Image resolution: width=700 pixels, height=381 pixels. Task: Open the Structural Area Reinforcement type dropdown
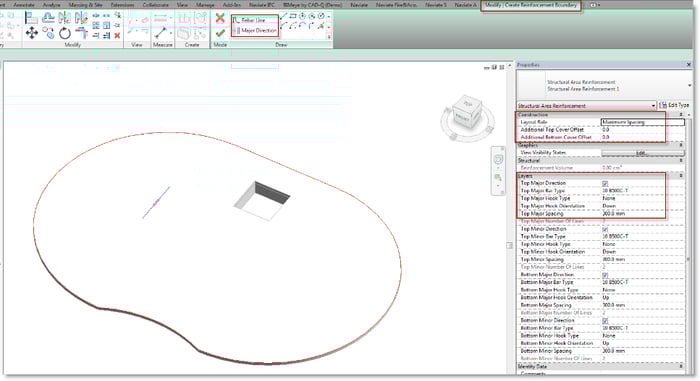click(586, 106)
